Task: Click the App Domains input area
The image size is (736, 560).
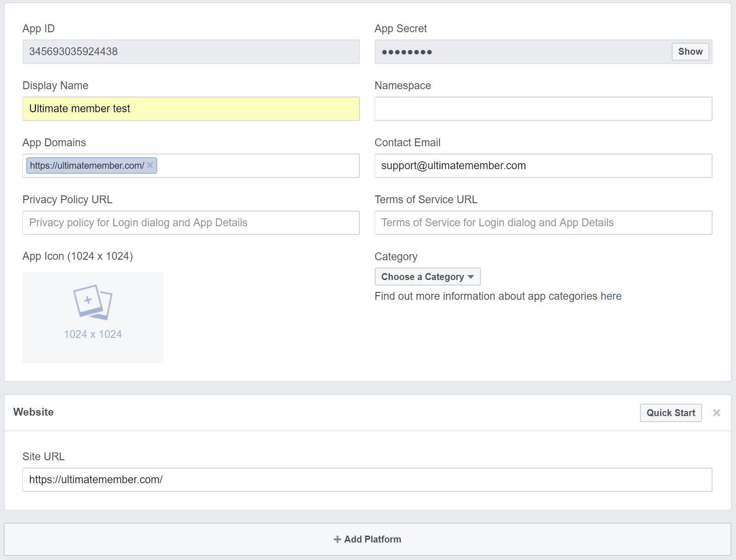Action: tap(253, 166)
